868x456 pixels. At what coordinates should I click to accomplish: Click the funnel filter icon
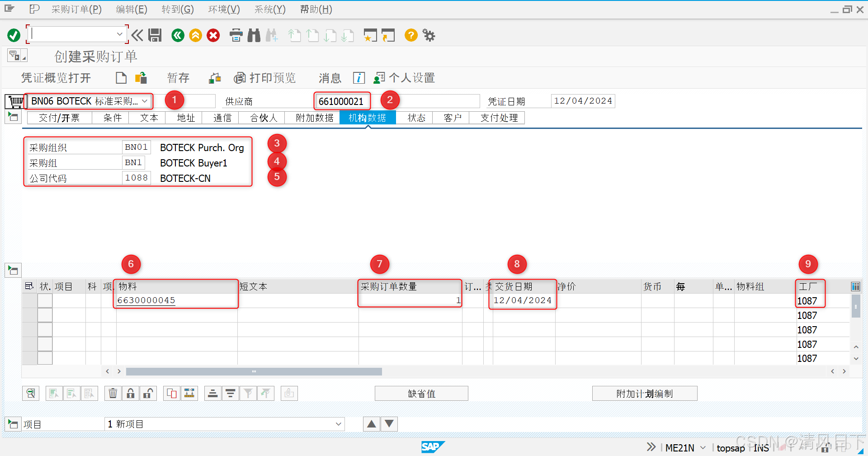[248, 393]
